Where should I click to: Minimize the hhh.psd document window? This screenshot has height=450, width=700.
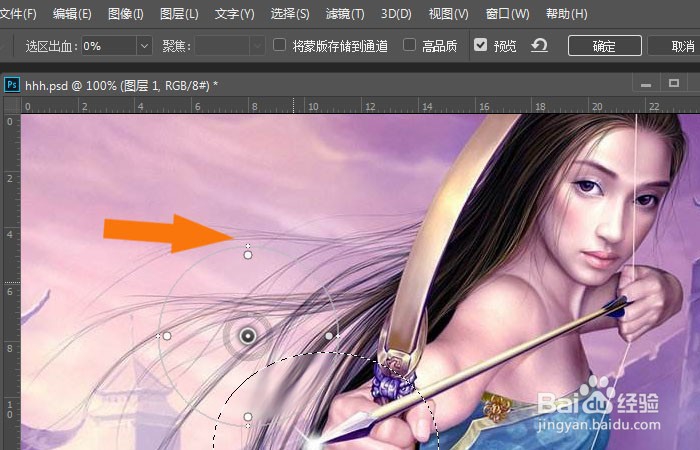click(x=646, y=84)
